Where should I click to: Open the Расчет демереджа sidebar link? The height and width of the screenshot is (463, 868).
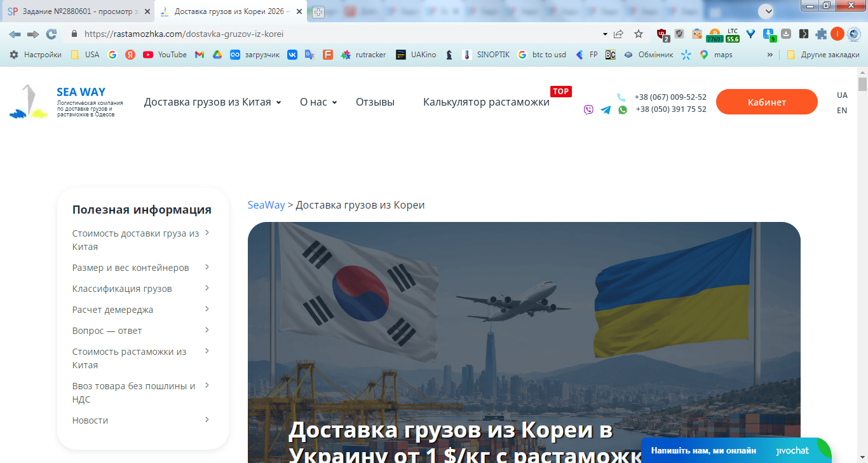[x=112, y=310]
